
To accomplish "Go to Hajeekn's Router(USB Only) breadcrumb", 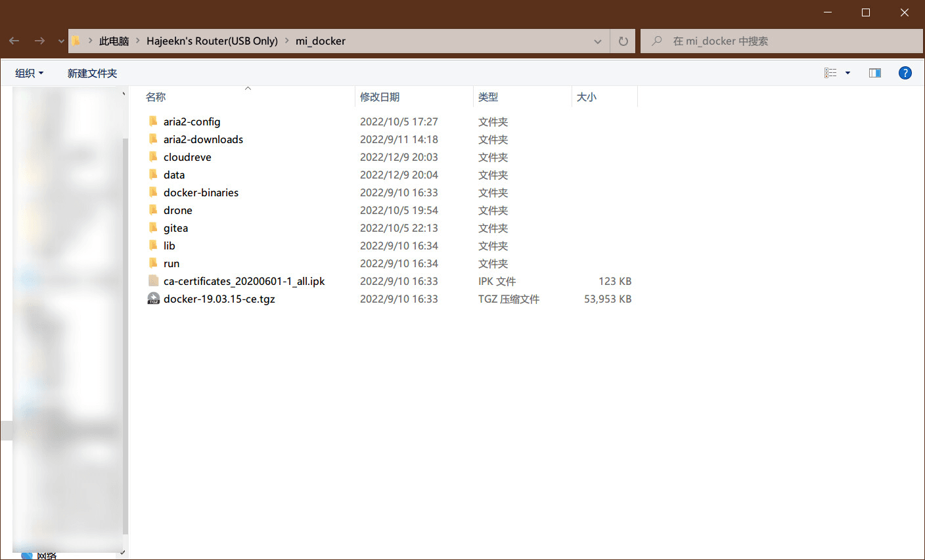I will tap(212, 41).
